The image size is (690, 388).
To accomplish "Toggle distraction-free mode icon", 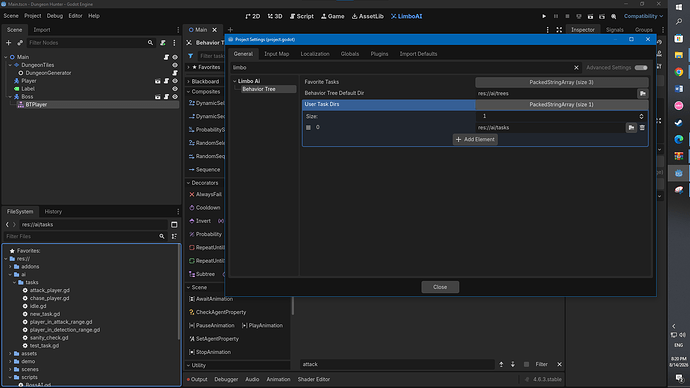I will coord(559,30).
